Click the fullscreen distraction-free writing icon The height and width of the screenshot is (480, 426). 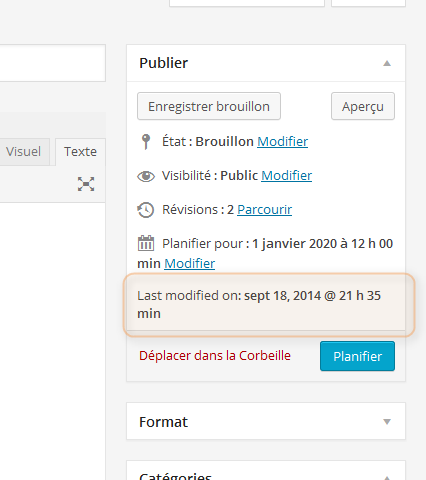[86, 184]
